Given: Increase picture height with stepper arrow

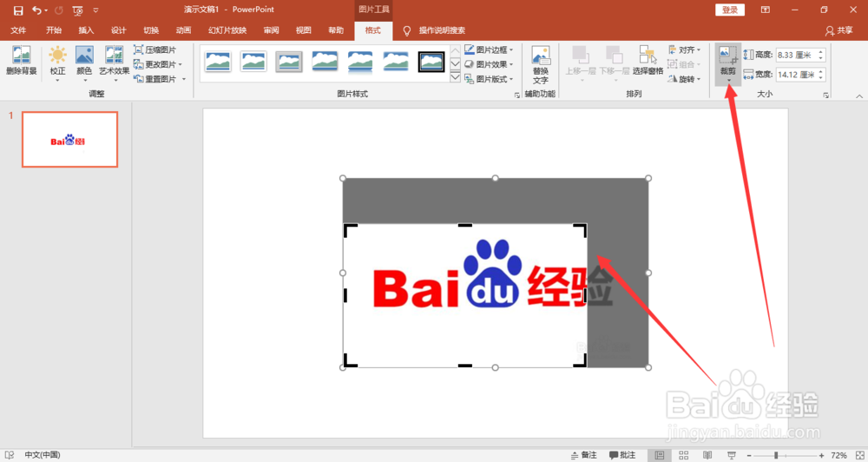Looking at the screenshot, I should pos(821,52).
